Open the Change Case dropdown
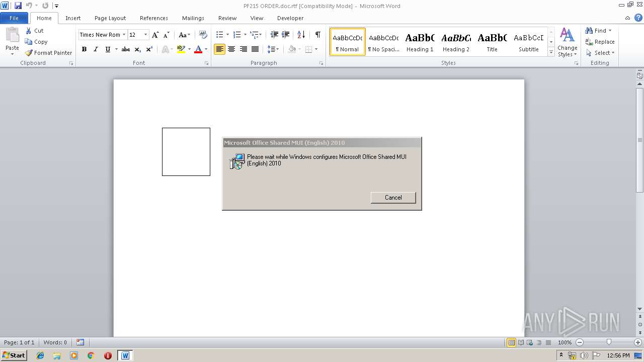Viewport: 644px width, 362px height. pos(184,35)
